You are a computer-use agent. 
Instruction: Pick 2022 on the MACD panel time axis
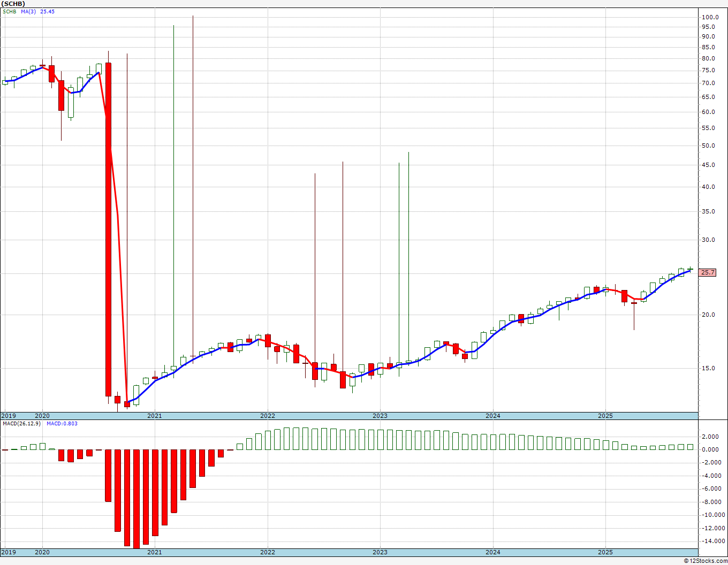coord(267,552)
